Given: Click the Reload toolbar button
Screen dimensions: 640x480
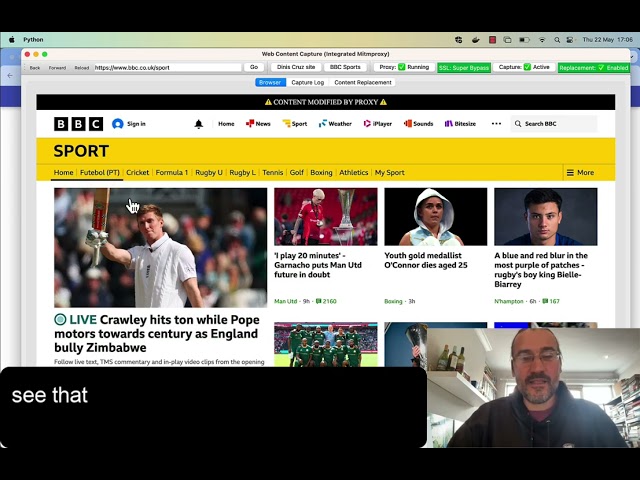Looking at the screenshot, I should [x=82, y=68].
